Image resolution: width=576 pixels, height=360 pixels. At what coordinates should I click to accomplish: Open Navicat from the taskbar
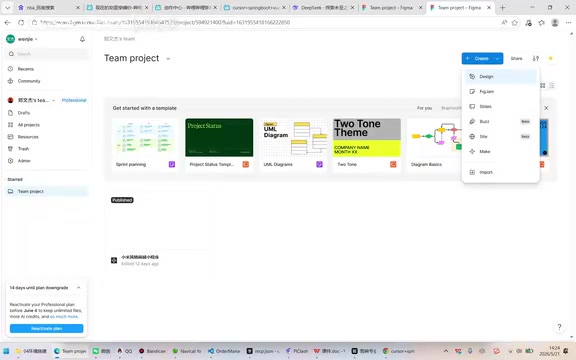point(187,351)
